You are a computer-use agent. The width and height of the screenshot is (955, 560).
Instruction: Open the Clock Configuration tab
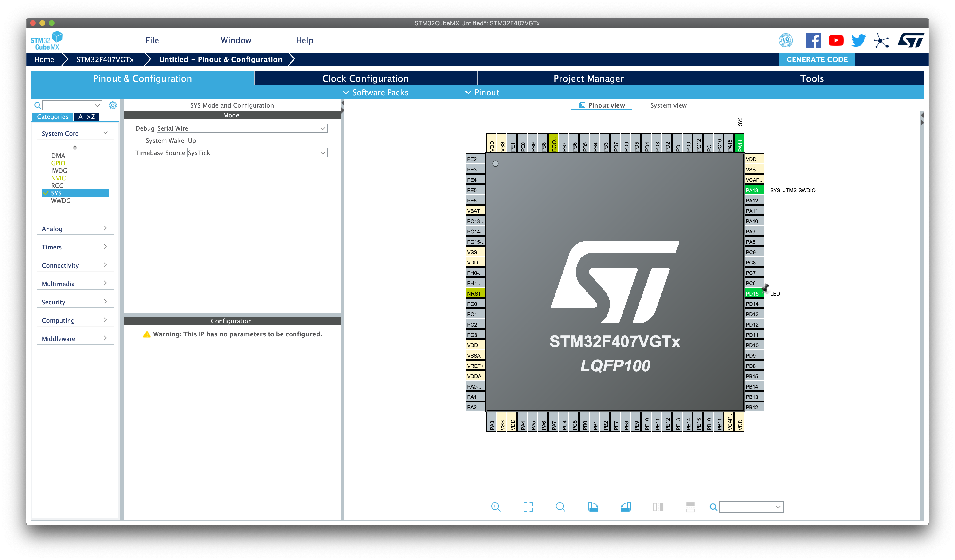pos(365,78)
